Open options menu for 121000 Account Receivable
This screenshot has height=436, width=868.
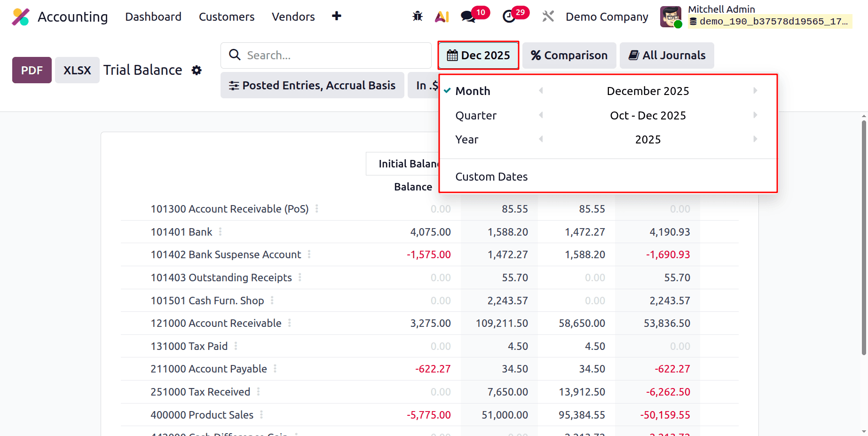(x=289, y=323)
